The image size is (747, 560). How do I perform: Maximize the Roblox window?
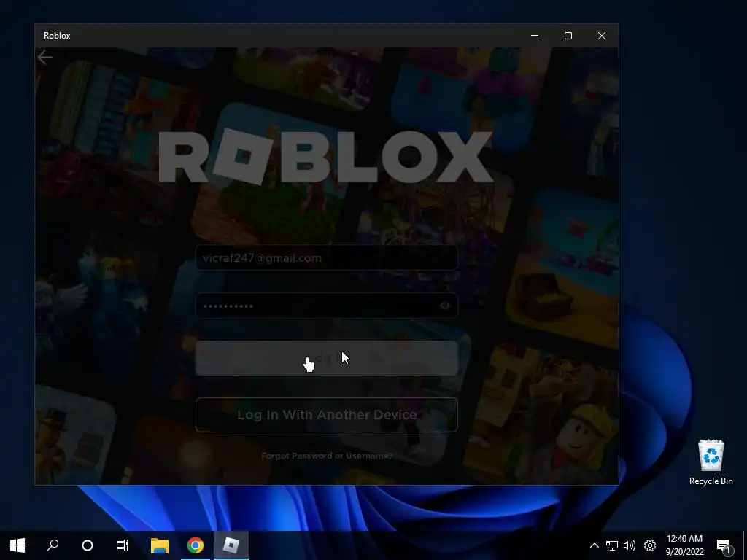(568, 36)
